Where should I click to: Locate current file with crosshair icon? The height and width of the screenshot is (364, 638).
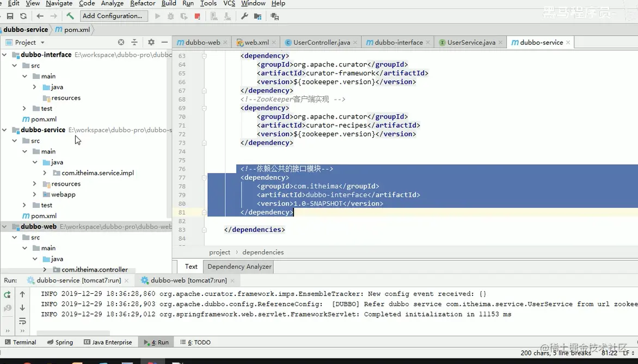click(121, 42)
